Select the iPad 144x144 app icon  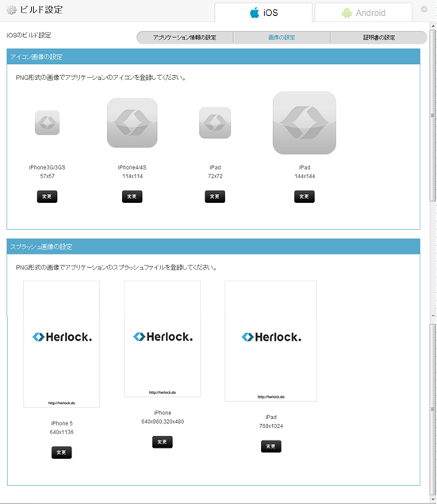click(305, 123)
